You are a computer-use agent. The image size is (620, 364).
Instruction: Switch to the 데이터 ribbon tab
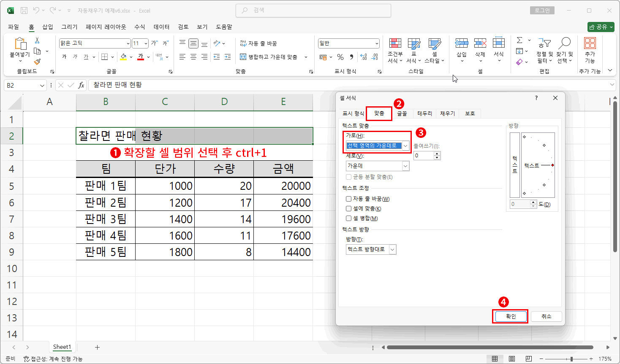(161, 27)
